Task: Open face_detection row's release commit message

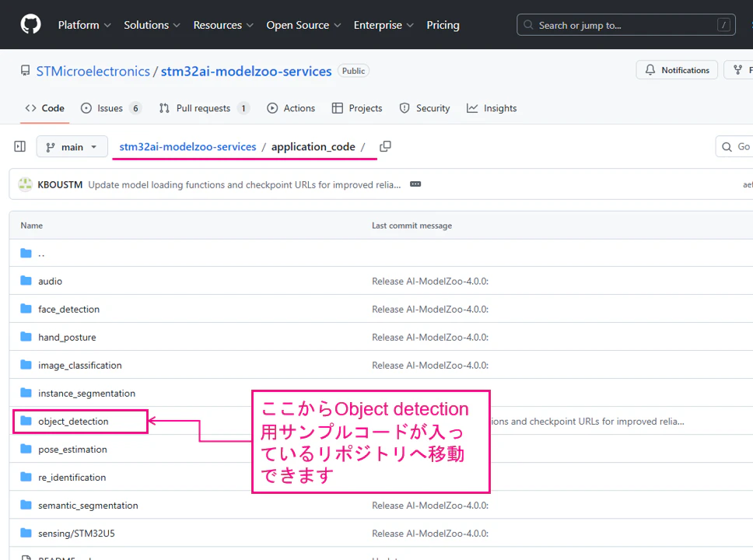Action: 430,310
